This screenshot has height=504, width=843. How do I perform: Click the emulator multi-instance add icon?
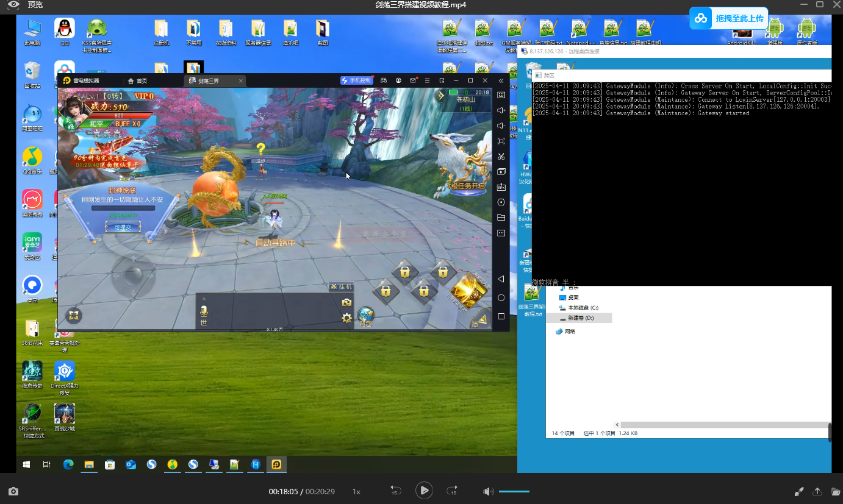[x=501, y=172]
